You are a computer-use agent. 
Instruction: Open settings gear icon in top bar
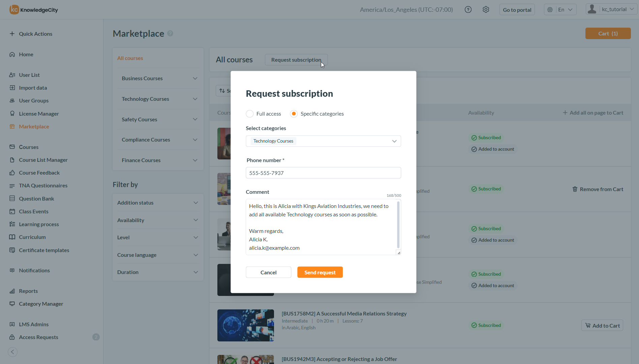click(486, 10)
